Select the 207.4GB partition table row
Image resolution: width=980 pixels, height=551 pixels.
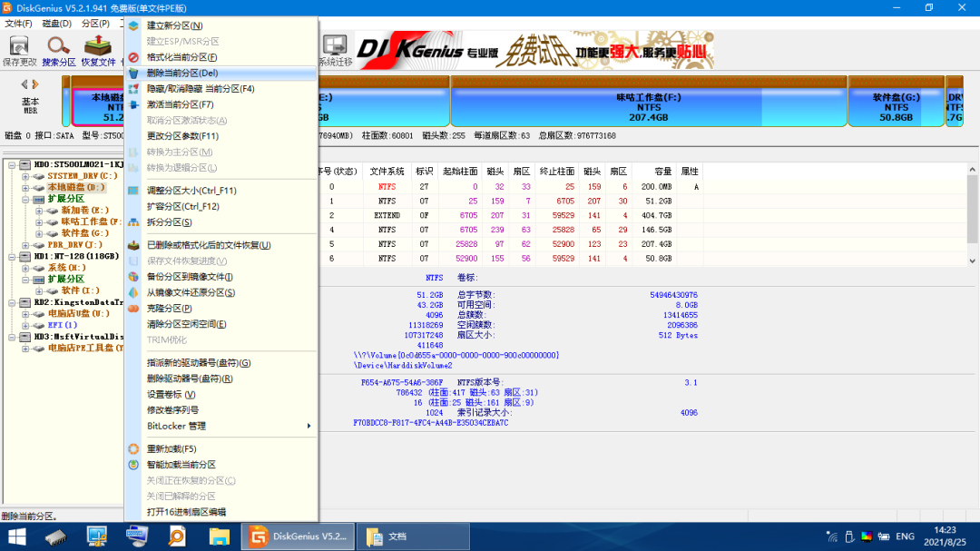(509, 244)
